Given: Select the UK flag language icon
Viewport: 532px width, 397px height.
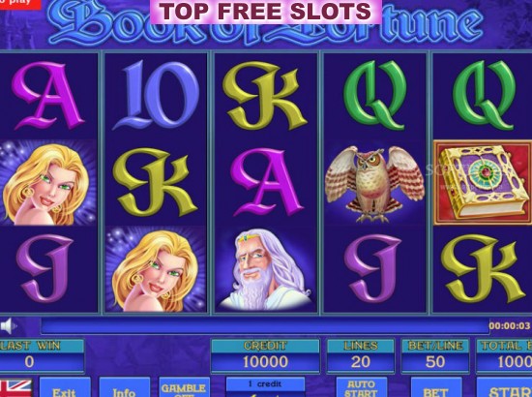Looking at the screenshot, I should tap(15, 388).
